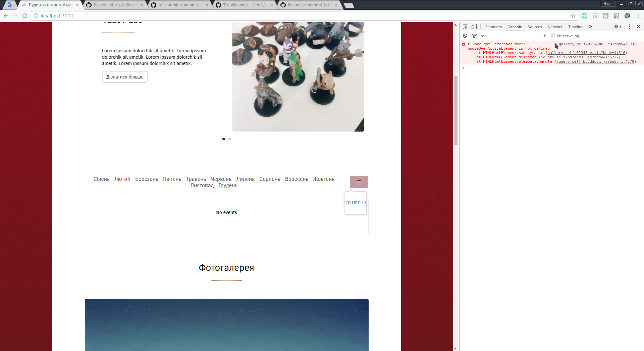Click the green extension icon in the toolbar
This screenshot has height=351, width=644.
tap(584, 16)
